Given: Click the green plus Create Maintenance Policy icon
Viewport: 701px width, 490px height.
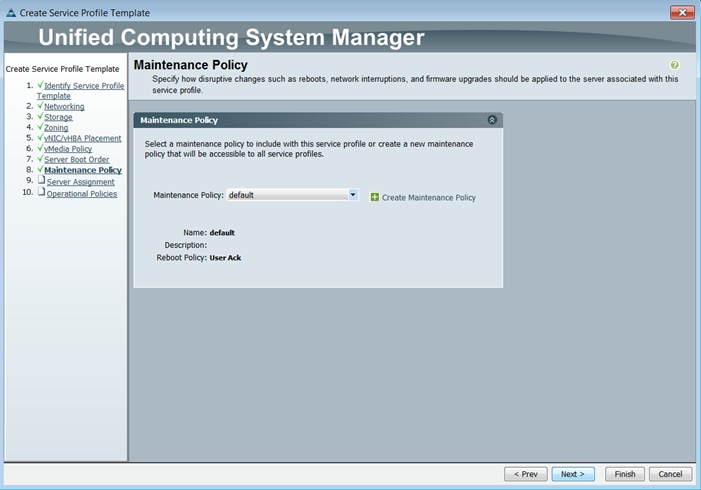Looking at the screenshot, I should 375,197.
